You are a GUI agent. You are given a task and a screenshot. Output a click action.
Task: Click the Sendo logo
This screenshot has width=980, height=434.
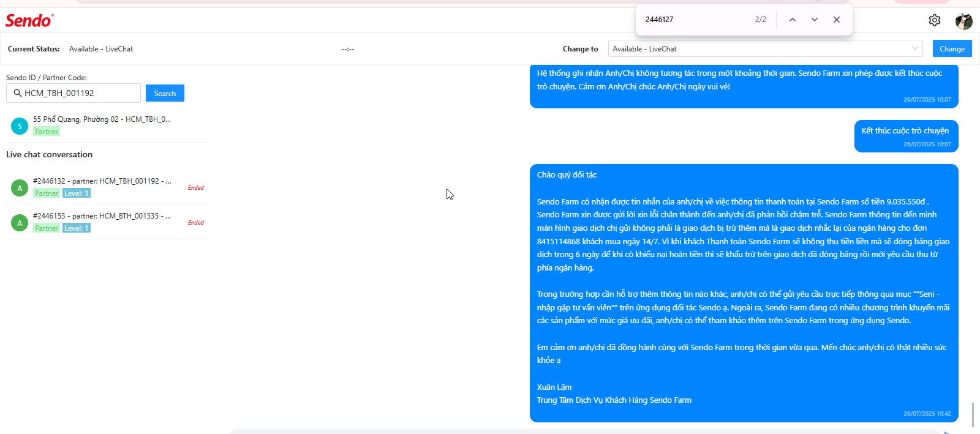pos(29,20)
